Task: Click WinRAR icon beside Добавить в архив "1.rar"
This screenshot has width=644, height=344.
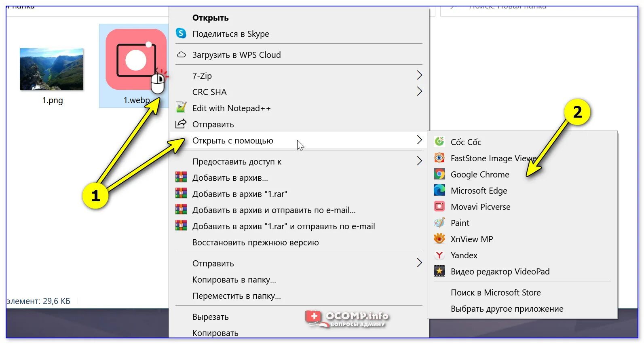Action: 181,193
